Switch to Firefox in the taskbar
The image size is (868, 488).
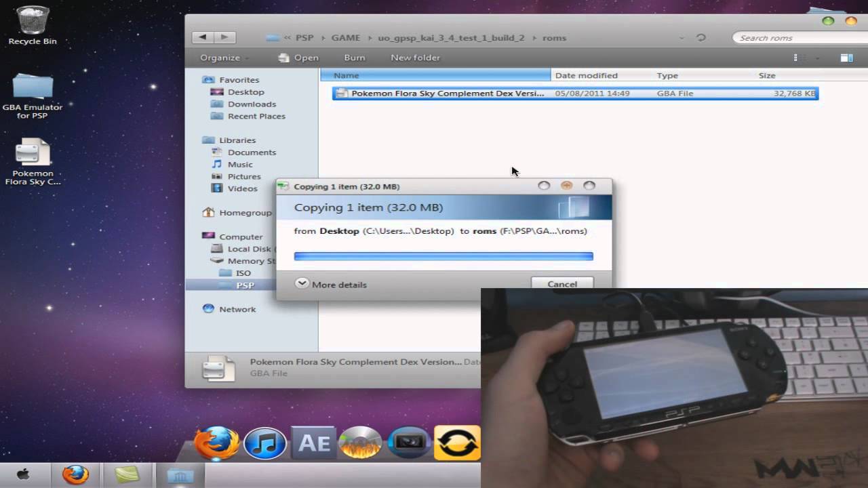coord(75,475)
